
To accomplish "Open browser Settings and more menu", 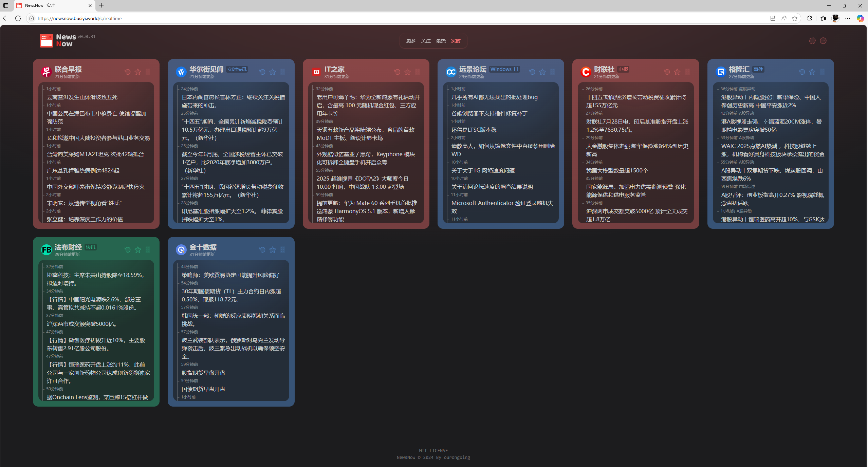I will 848,18.
